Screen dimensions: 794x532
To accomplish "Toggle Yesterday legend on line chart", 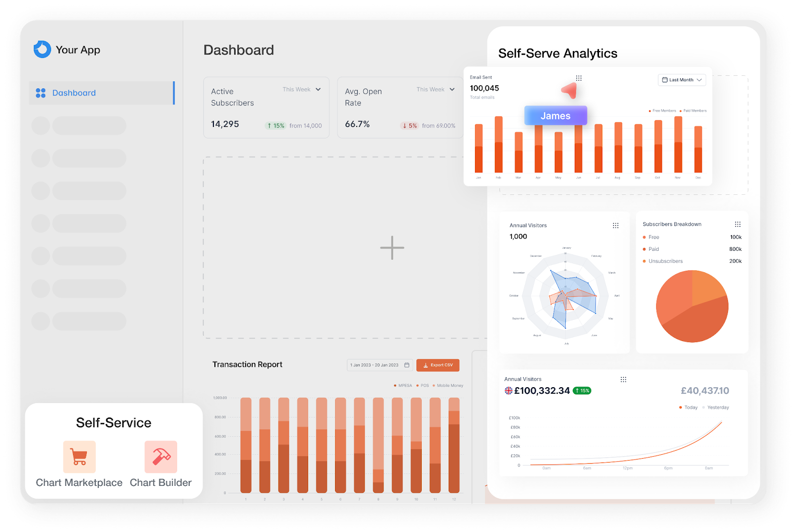I will pyautogui.click(x=716, y=408).
